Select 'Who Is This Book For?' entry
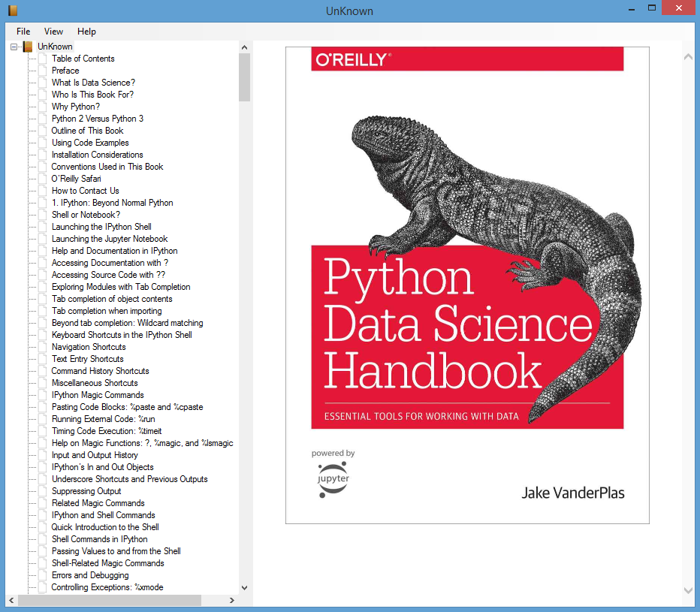The height and width of the screenshot is (612, 700). [x=92, y=95]
